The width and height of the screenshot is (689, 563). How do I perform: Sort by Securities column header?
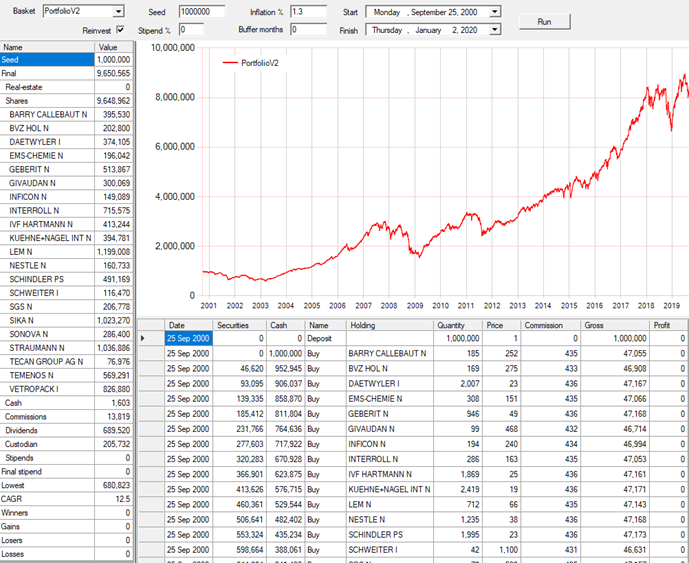[239, 325]
